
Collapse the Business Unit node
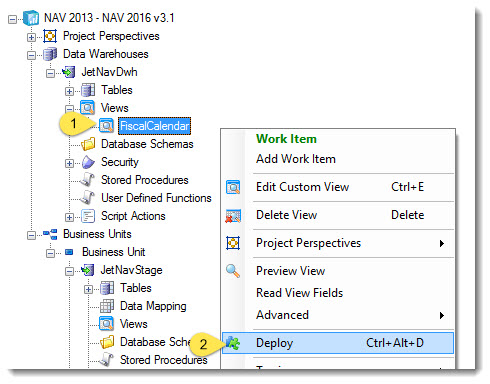pos(50,253)
